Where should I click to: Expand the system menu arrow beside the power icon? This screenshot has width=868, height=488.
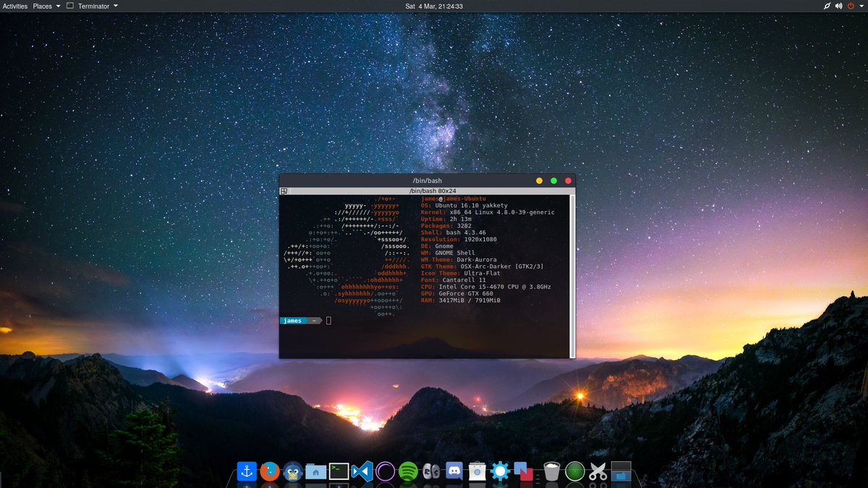[860, 6]
